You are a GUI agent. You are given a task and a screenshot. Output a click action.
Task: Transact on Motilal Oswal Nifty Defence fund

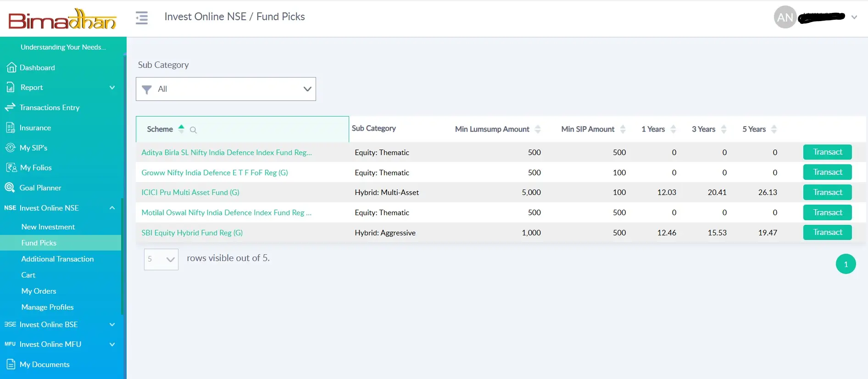point(827,212)
